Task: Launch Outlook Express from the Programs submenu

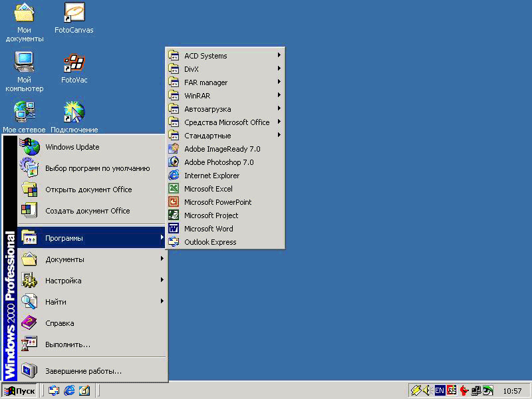Action: [x=225, y=242]
